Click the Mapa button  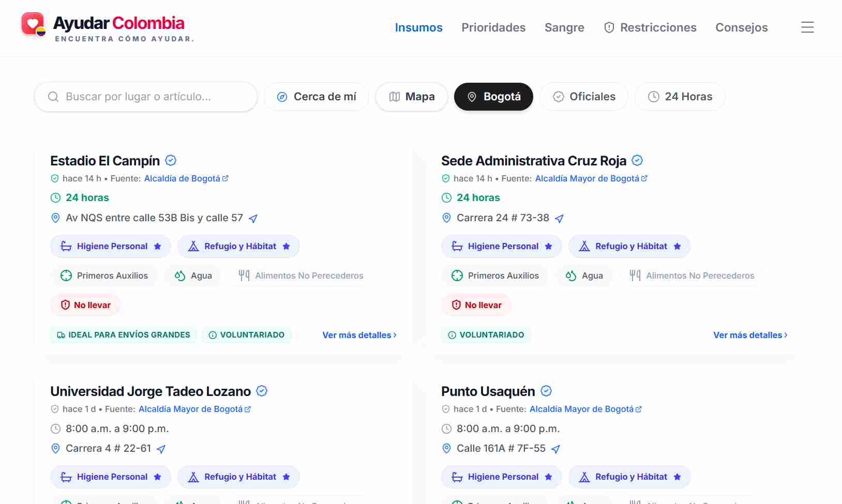pos(412,97)
